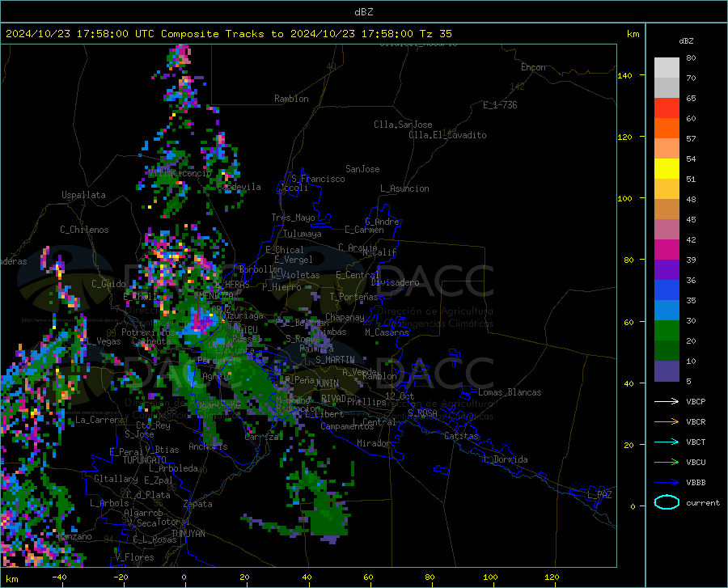The width and height of the screenshot is (728, 588).
Task: Pick the indigo 5–10 dBZ legend swatch
Action: [667, 371]
